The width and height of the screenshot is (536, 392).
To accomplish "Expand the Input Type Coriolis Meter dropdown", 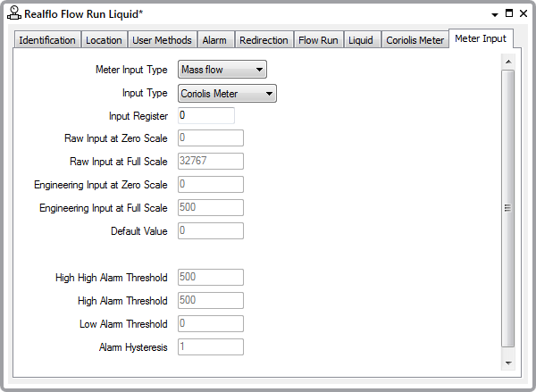I will [x=227, y=94].
